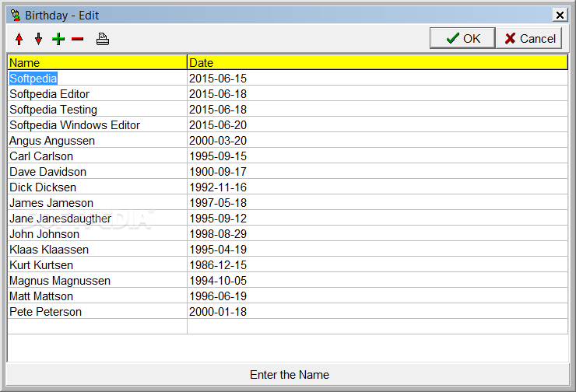576x392 pixels.
Task: Select the Kurt Kurtsen name cell
Action: coord(97,264)
